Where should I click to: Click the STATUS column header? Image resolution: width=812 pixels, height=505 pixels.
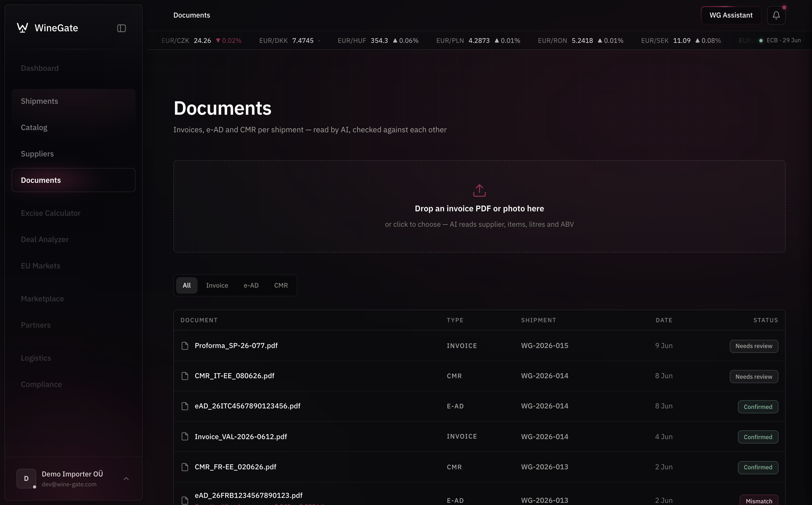pyautogui.click(x=766, y=320)
